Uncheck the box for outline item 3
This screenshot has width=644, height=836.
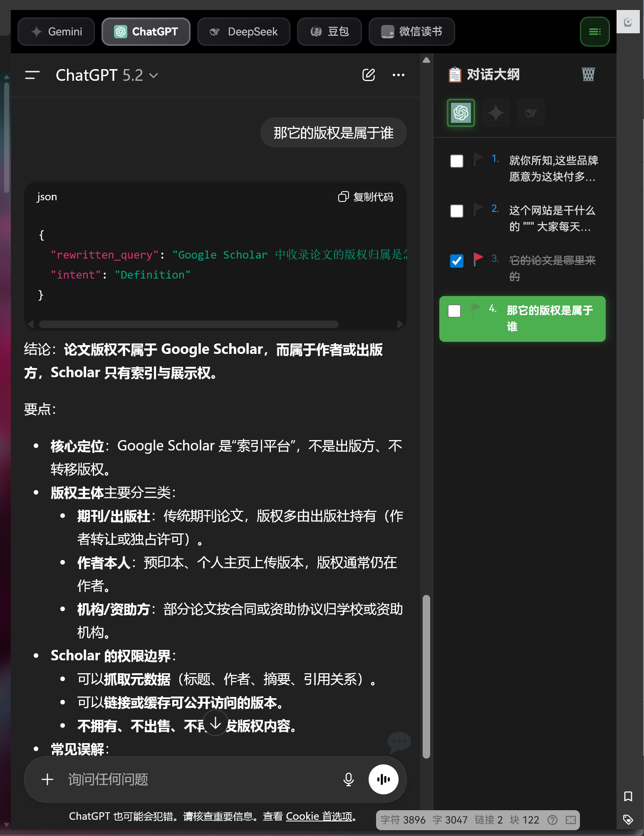(x=457, y=261)
